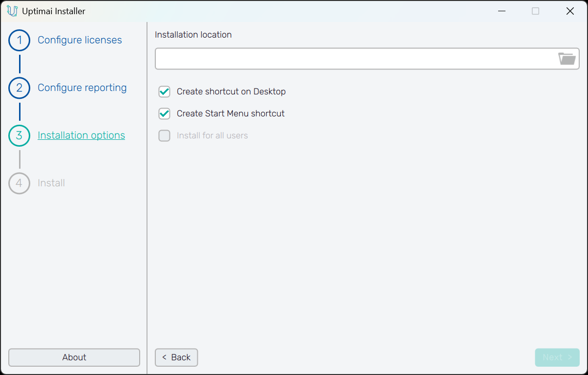
Task: Select the step 2 circle
Action: [x=20, y=88]
